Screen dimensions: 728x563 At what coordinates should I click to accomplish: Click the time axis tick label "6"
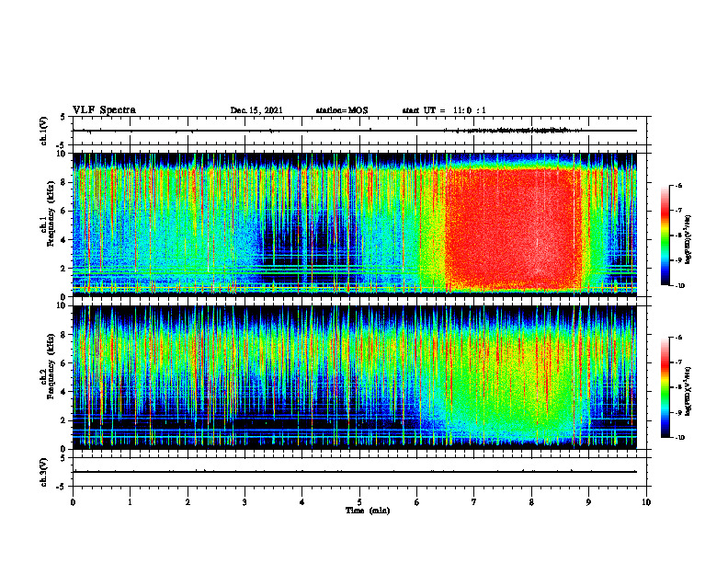(417, 502)
